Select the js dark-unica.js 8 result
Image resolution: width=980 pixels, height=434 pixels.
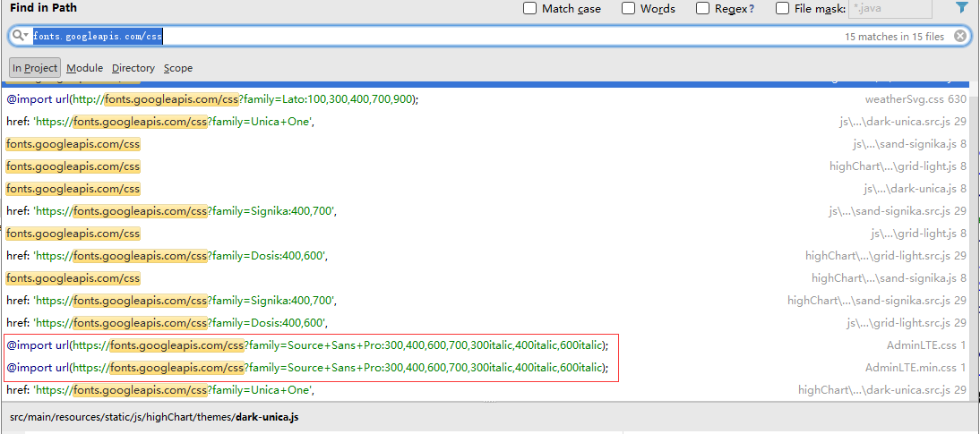[x=486, y=189]
